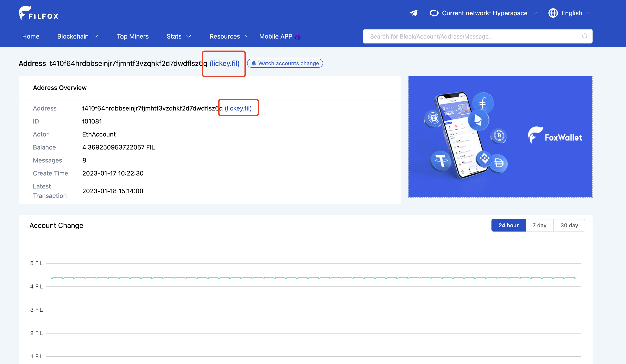Click the flame icon next to Mobile APP

pos(298,36)
